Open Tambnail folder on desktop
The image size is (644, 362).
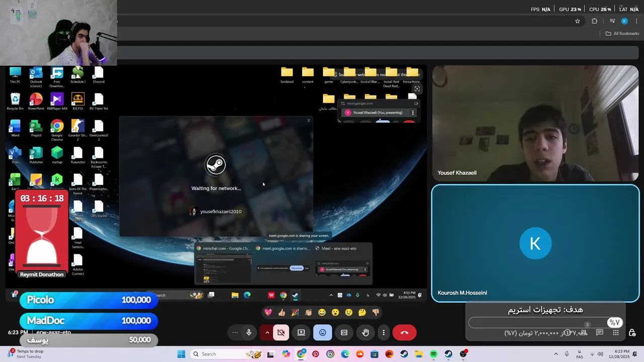(x=287, y=75)
